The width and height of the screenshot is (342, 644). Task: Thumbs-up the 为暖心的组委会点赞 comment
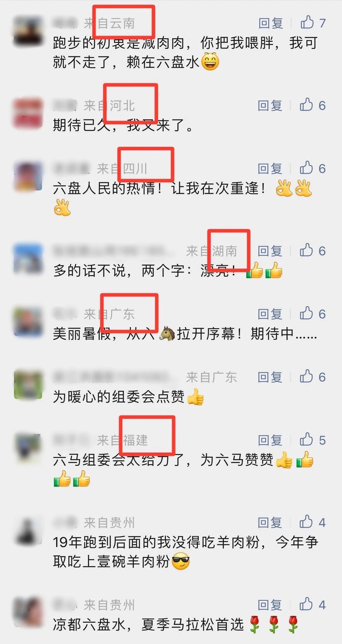point(306,376)
